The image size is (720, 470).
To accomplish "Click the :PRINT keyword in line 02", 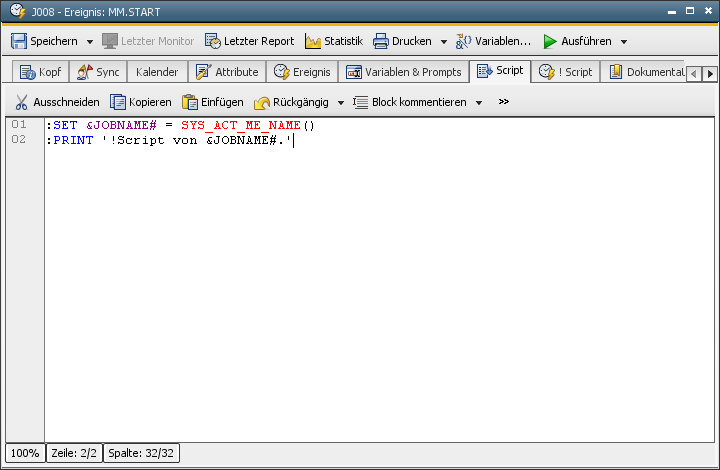I will 70,140.
